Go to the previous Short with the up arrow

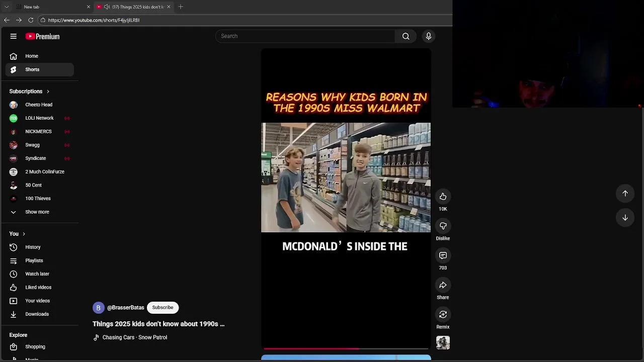pyautogui.click(x=625, y=194)
